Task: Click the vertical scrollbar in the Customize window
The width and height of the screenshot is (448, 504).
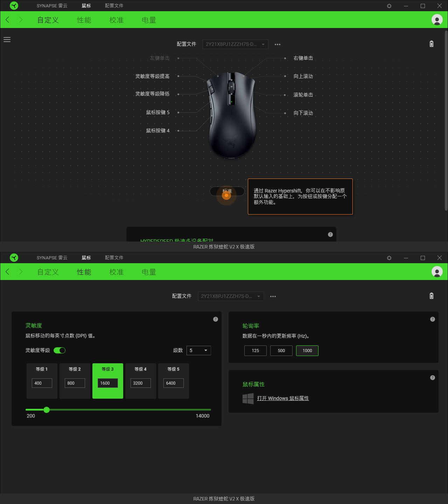Action: tap(446, 121)
